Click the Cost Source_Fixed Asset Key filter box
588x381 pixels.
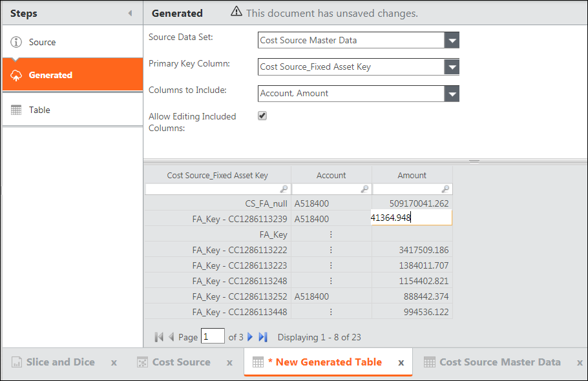[213, 189]
